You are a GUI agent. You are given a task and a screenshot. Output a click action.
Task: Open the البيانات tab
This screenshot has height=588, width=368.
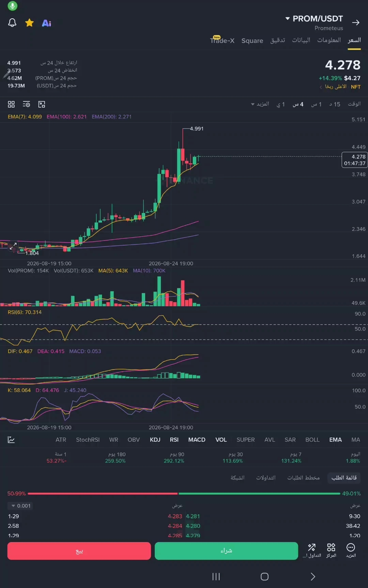click(301, 40)
